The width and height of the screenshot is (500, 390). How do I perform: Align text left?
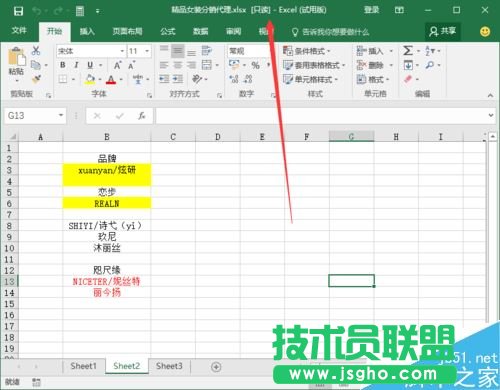pos(164,65)
